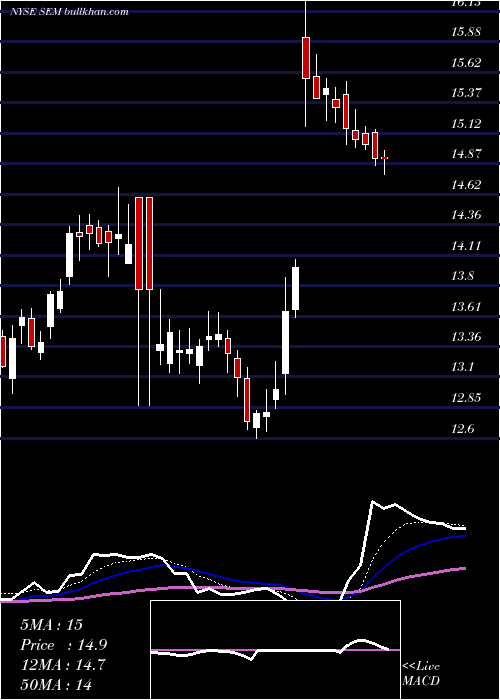
Task: Click the '50MA : 14' legend entry
Action: tap(55, 684)
